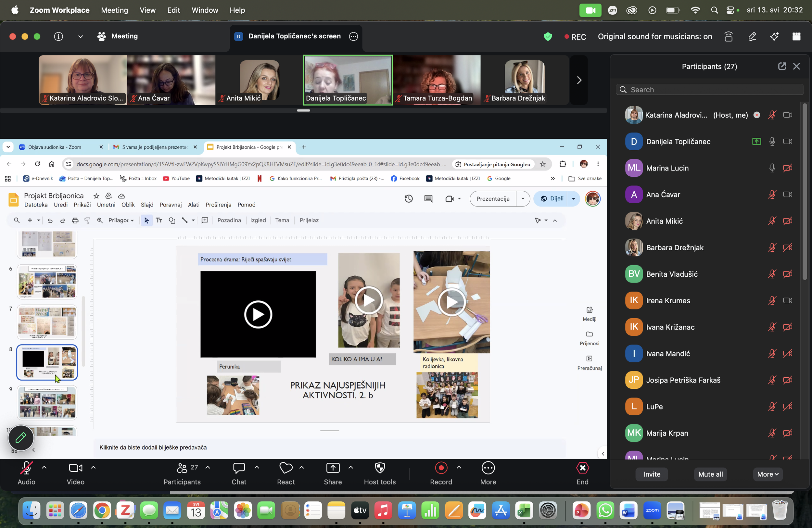Open Safari from the Dock
This screenshot has width=812, height=528.
pos(78,510)
